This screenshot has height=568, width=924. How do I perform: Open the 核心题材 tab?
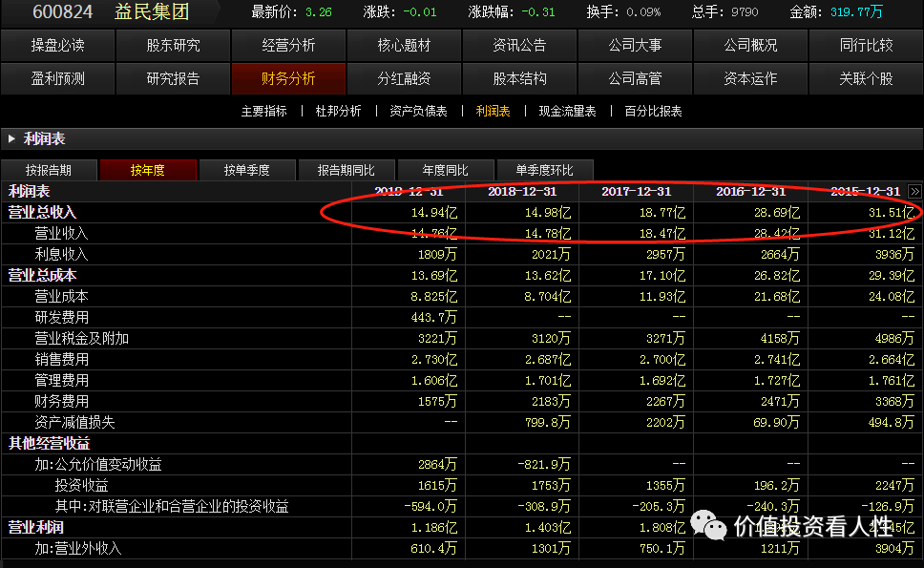(404, 46)
